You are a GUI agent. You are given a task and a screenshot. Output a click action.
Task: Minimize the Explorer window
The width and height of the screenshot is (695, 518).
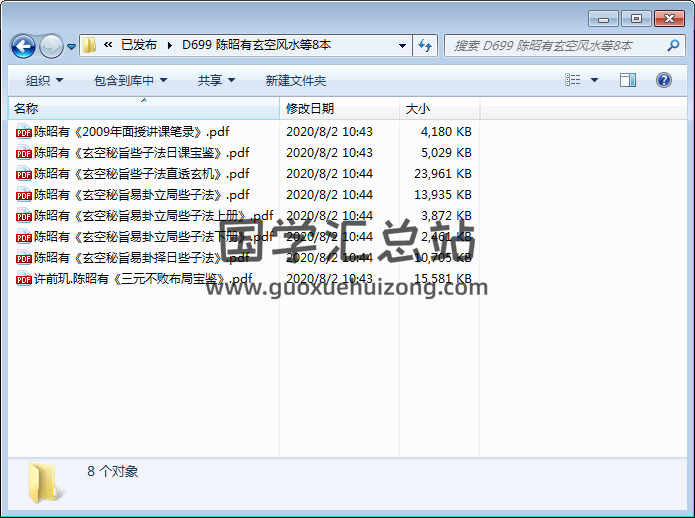coord(603,19)
